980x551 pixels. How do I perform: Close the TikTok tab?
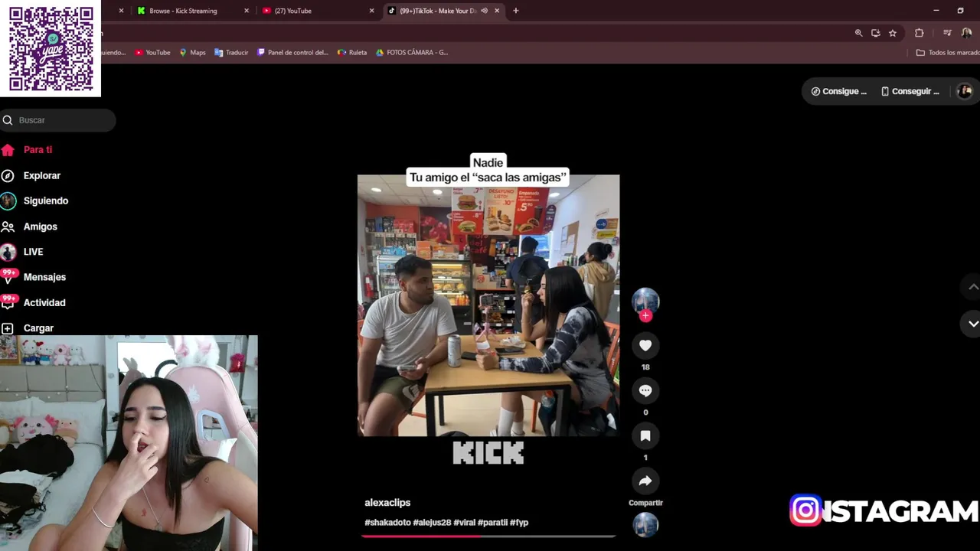(497, 11)
